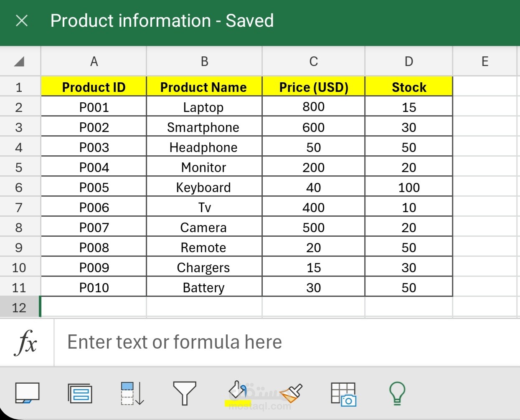
Task: Click the fx function button
Action: tap(27, 342)
